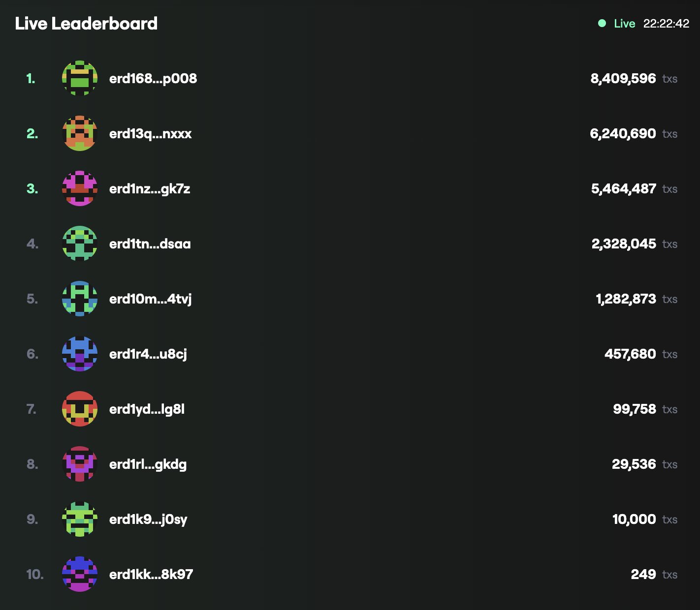Click the erd1kk...8k97 address link
Viewport: 700px width, 610px height.
(151, 575)
